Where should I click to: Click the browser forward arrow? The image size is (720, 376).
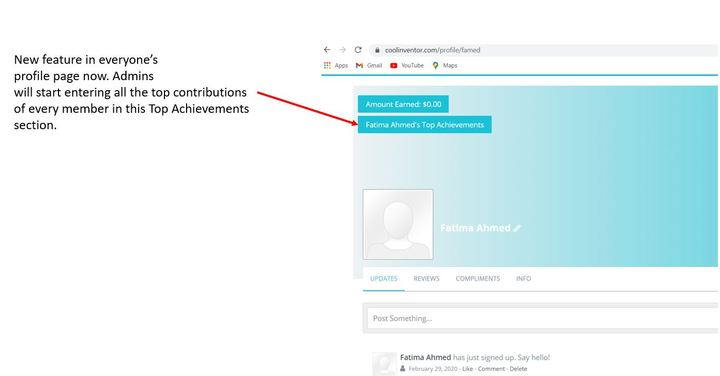point(343,50)
